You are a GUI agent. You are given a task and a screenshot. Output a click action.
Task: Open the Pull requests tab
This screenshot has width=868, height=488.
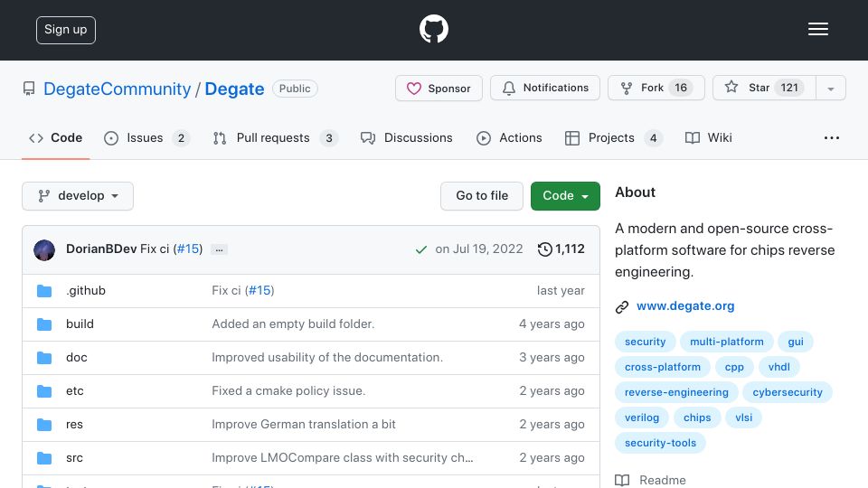(275, 137)
